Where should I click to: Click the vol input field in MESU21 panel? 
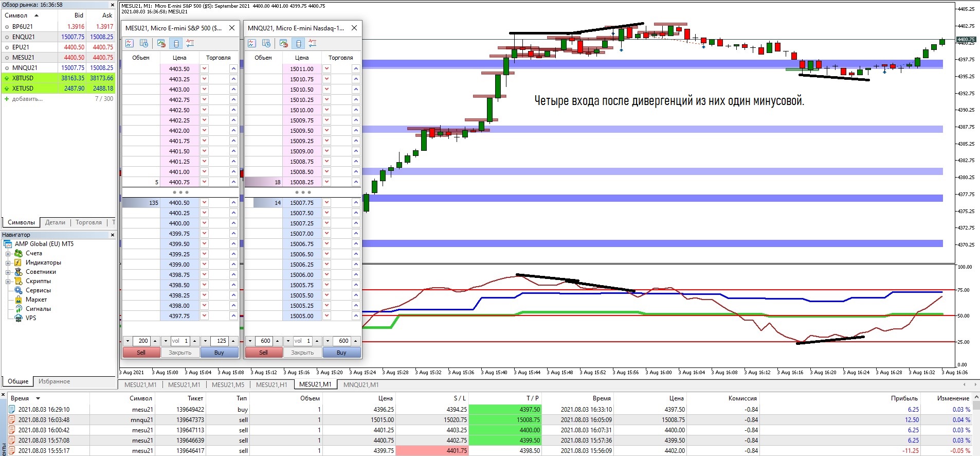click(x=180, y=341)
